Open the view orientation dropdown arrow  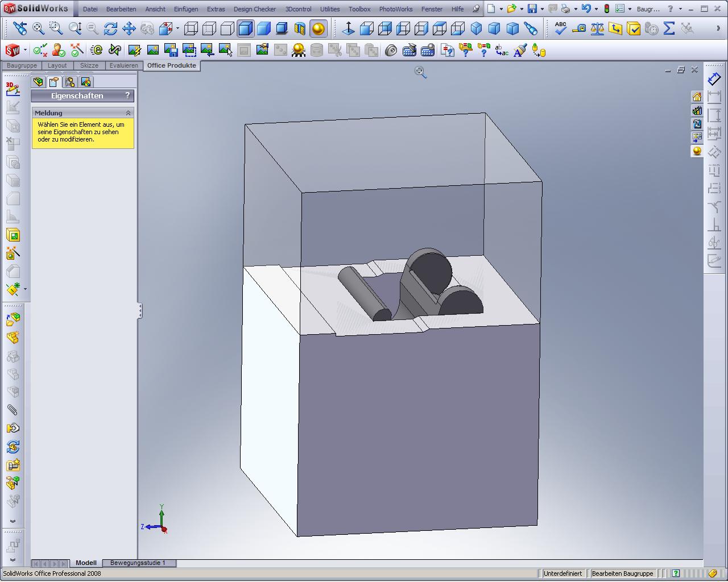tap(177, 28)
